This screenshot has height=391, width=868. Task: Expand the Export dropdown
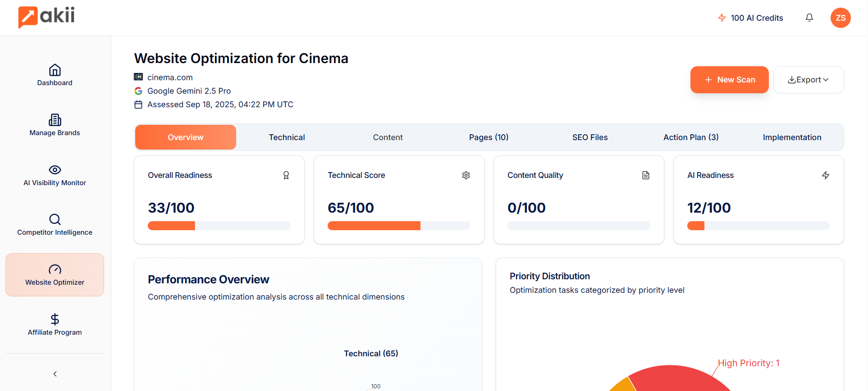pos(808,80)
